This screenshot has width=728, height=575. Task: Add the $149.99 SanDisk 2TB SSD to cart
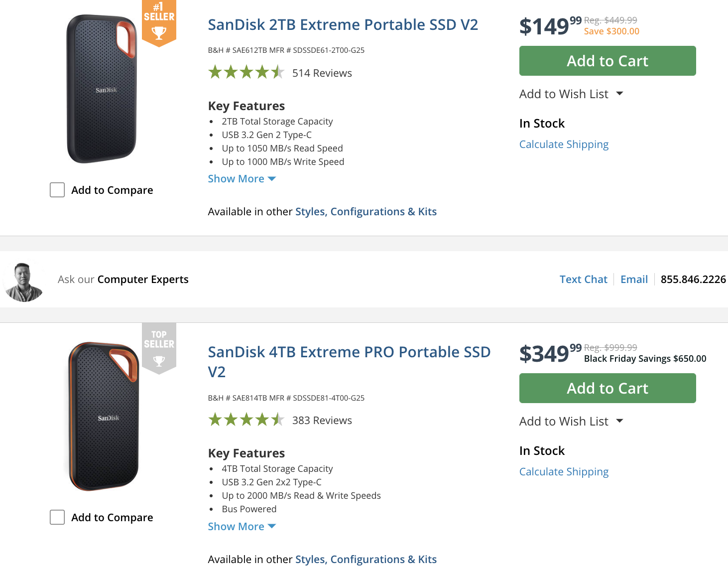point(607,61)
